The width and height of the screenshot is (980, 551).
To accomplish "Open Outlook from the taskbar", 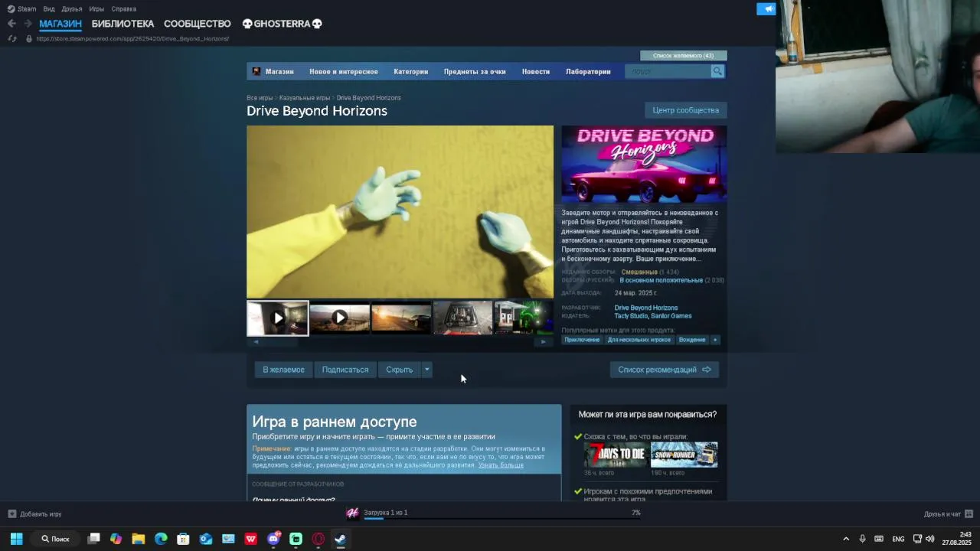I will tap(206, 539).
